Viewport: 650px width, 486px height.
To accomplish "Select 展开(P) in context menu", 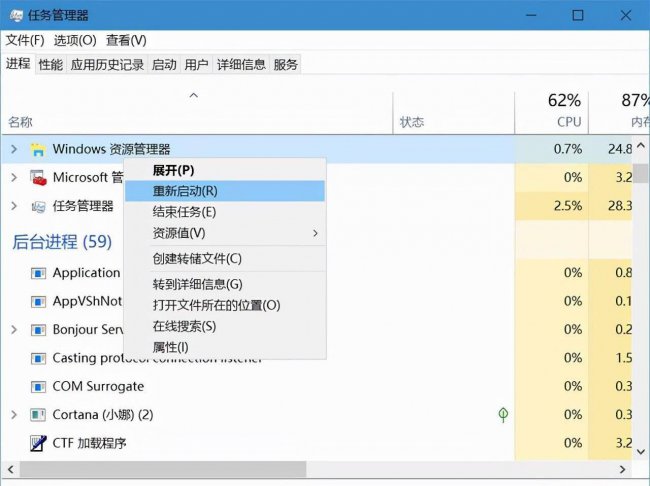I will point(225,170).
